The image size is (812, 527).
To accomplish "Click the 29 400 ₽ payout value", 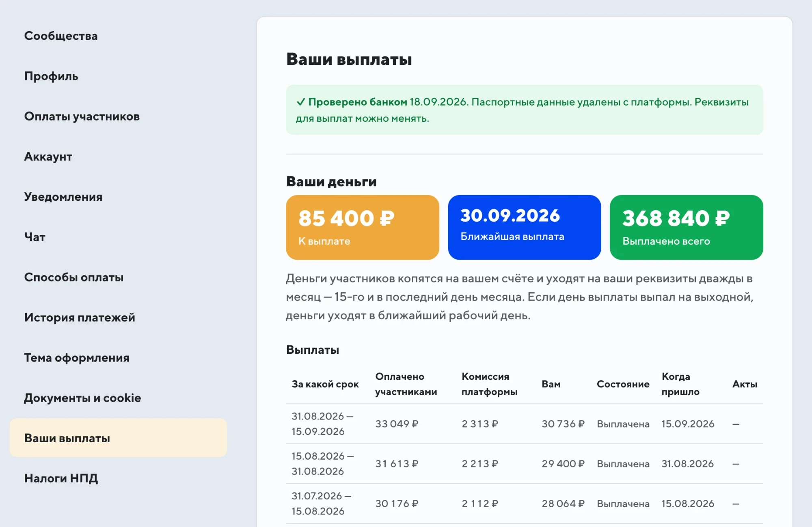I will tap(563, 463).
